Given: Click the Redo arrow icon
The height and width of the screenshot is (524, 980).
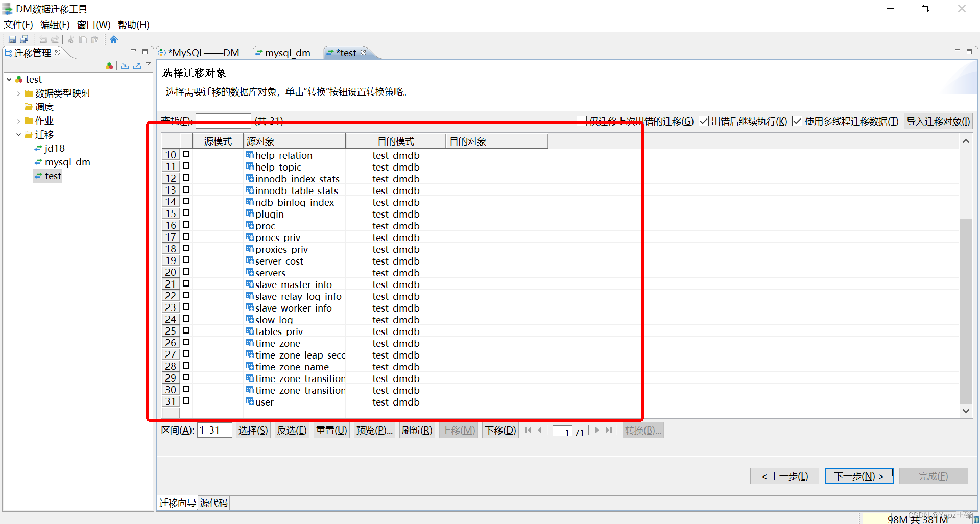Looking at the screenshot, I should pos(55,39).
